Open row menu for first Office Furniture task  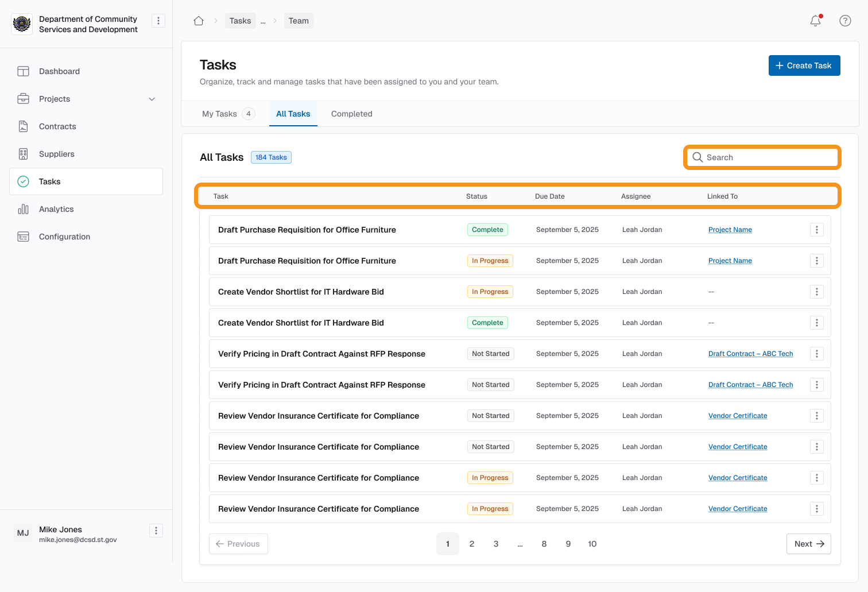(817, 230)
